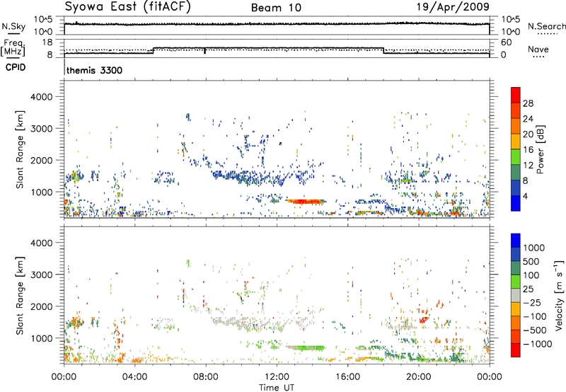Pick the bright blue swatch below 4 dB
The image size is (566, 392).
click(x=516, y=203)
